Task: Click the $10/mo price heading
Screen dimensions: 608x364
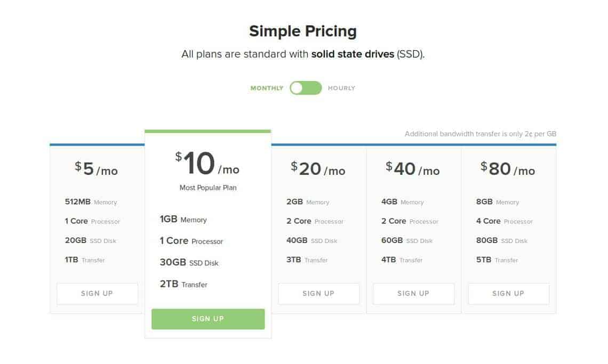Action: [x=207, y=164]
